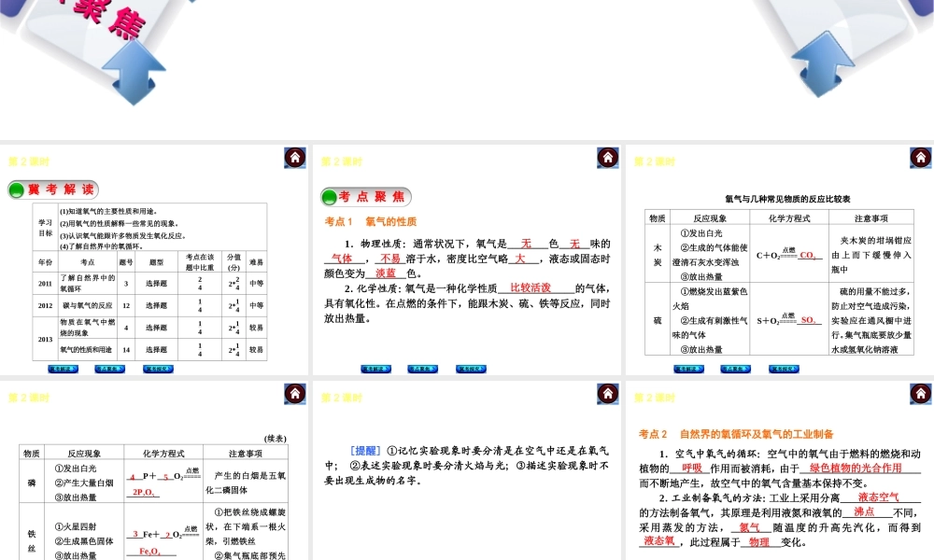This screenshot has height=560, width=934.
Task: Click the table title 氧气与几种常见物质的反应比较表
Action: pos(787,199)
